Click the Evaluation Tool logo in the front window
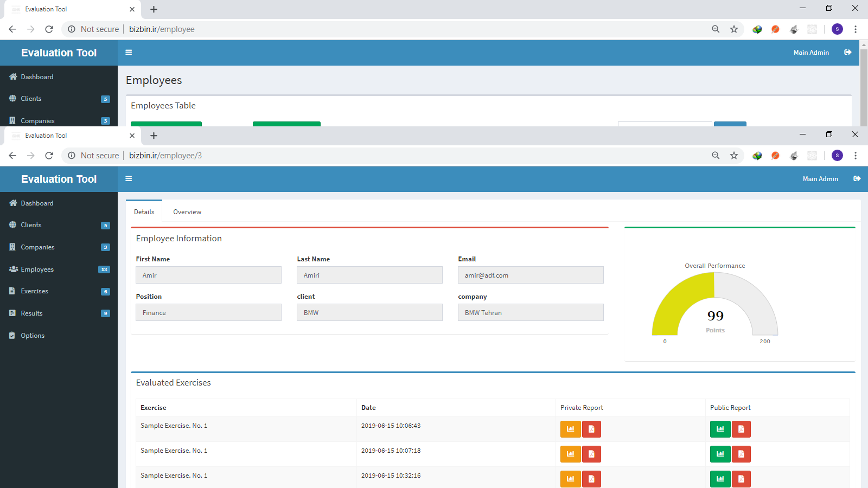 point(59,179)
